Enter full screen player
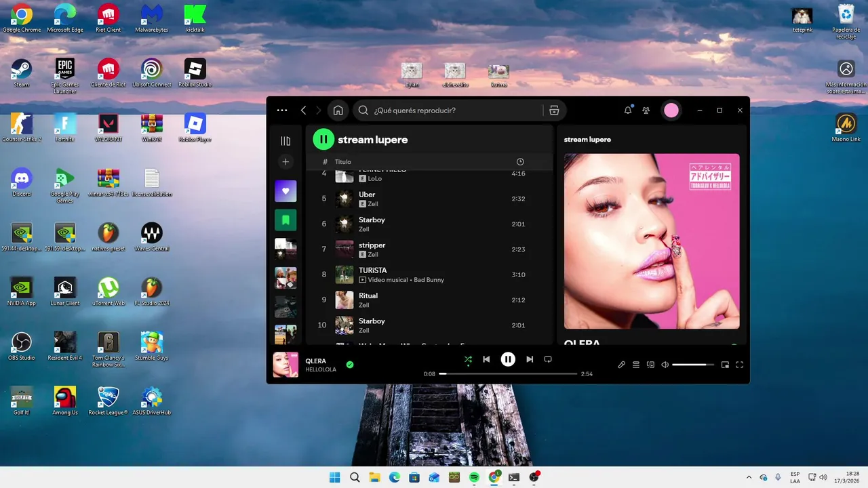 coord(740,365)
